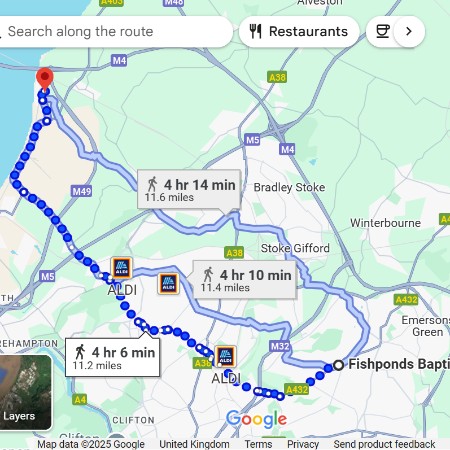Screen dimensions: 450x450
Task: Click the middle ALDI store icon
Action: click(x=168, y=284)
